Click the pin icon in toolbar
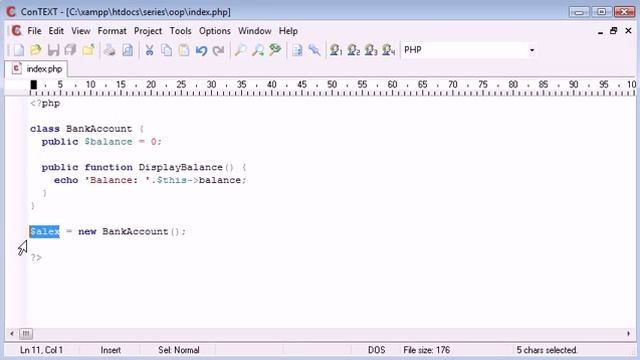 point(314,50)
